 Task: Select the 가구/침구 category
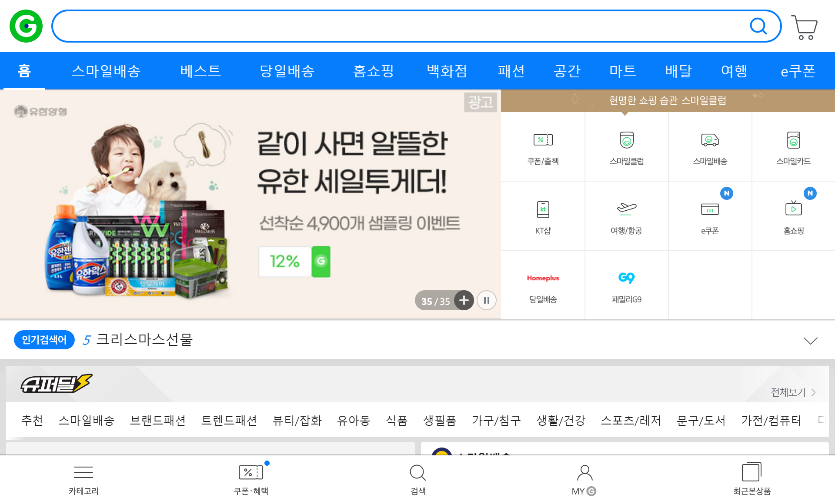pos(496,420)
